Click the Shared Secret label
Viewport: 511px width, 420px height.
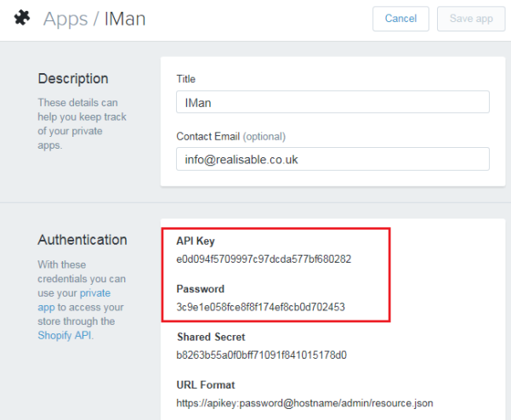pyautogui.click(x=211, y=337)
